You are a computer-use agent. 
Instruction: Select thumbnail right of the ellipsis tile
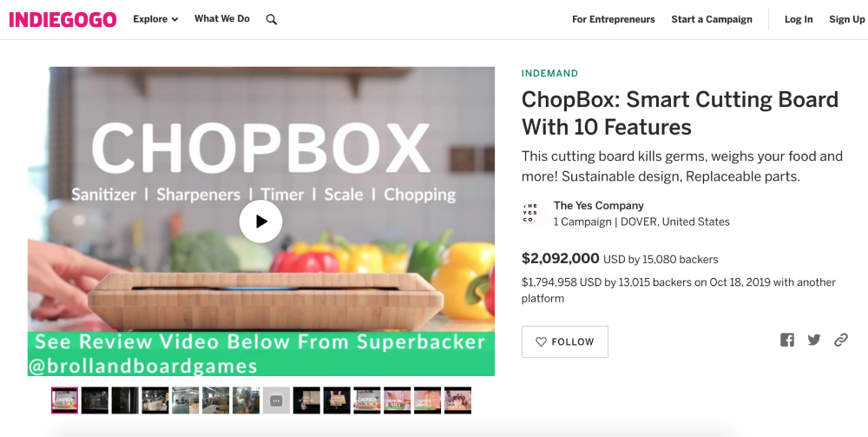[x=306, y=401]
